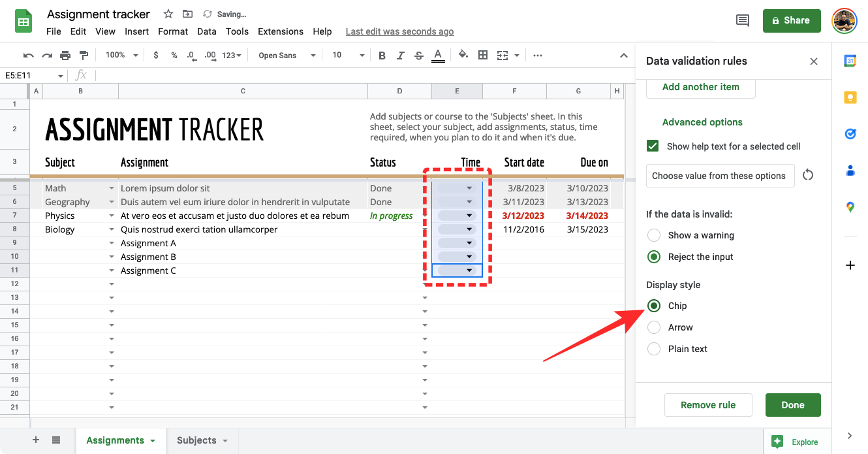The image size is (868, 454).
Task: Toggle bold formatting
Action: [382, 56]
